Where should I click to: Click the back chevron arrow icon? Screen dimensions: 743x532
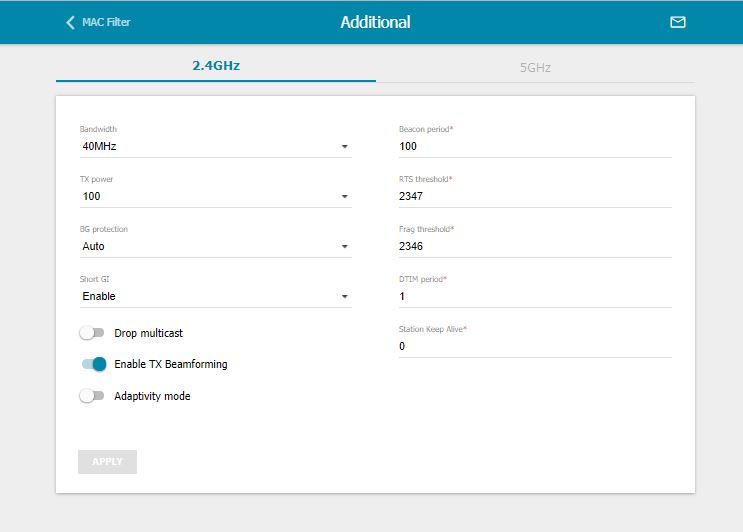point(70,22)
